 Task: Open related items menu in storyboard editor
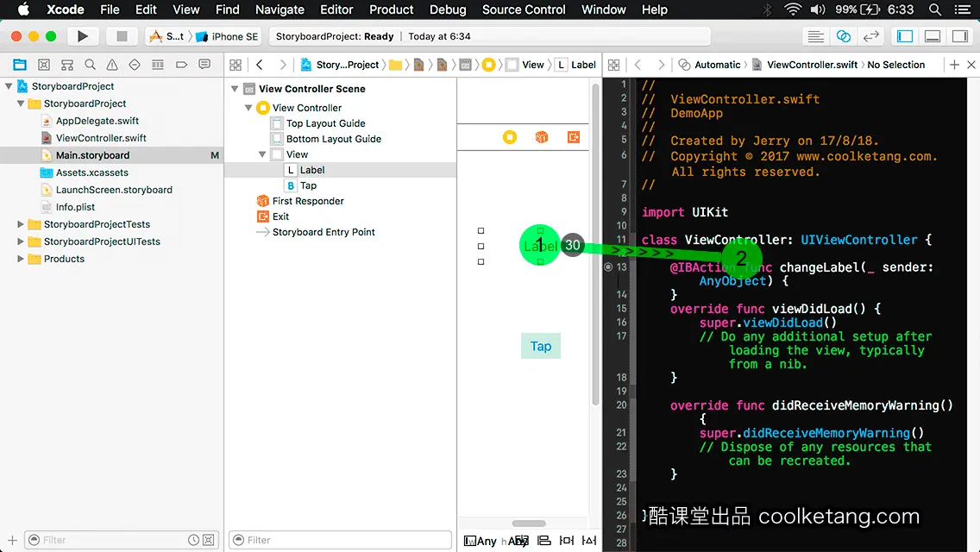click(x=236, y=65)
